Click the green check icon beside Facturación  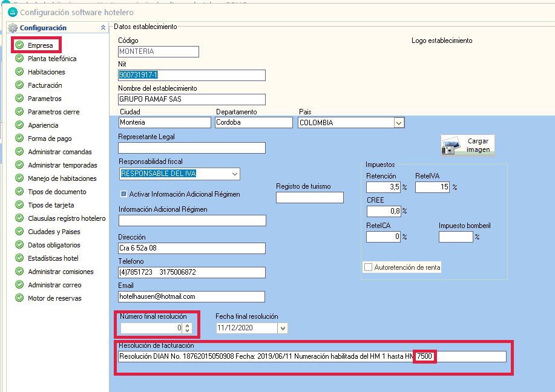pos(19,85)
